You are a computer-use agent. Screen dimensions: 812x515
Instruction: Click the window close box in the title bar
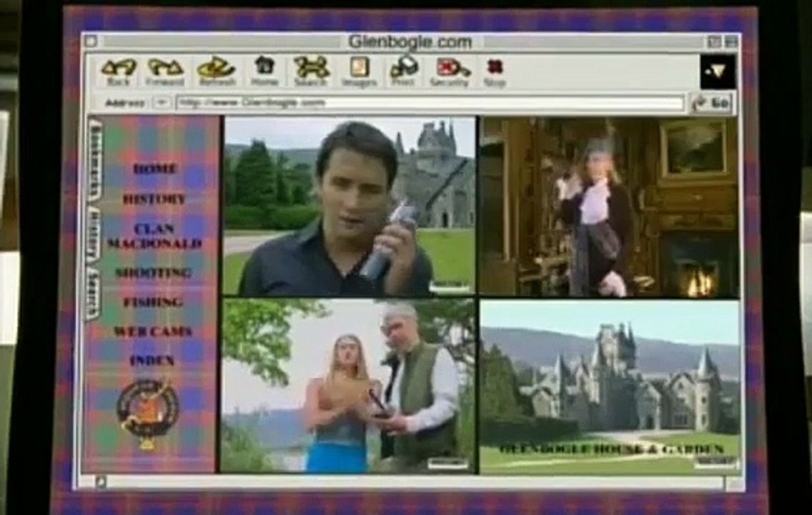(x=91, y=40)
